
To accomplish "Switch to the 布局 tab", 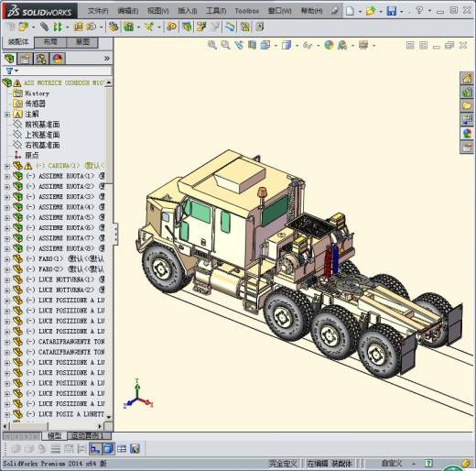I will click(50, 42).
